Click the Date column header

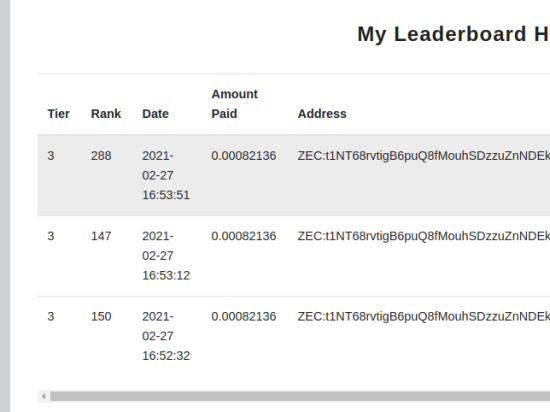[155, 114]
